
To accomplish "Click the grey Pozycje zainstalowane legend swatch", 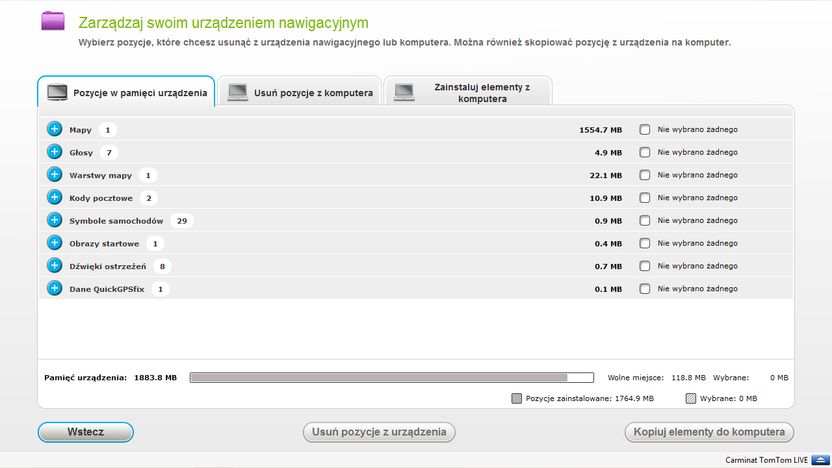I will [x=516, y=398].
